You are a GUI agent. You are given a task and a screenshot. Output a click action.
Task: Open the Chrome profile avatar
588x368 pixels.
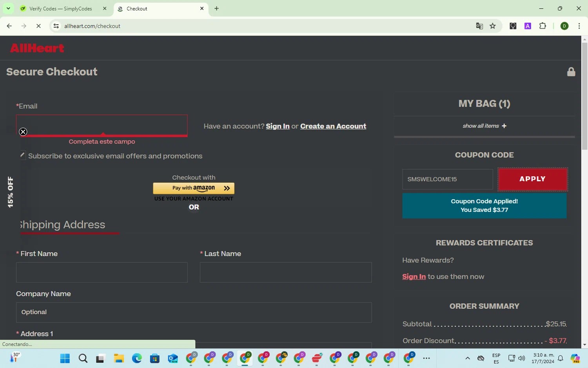(564, 26)
